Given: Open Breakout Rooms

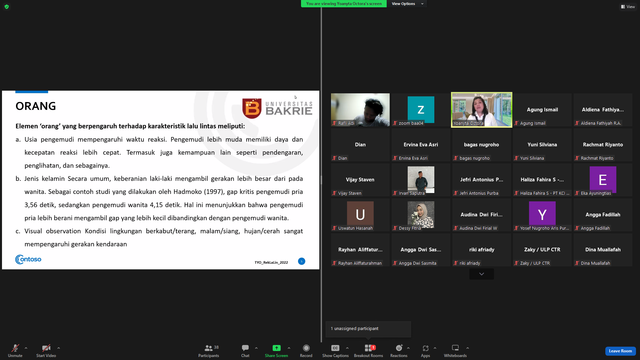Looking at the screenshot, I should coord(369,350).
